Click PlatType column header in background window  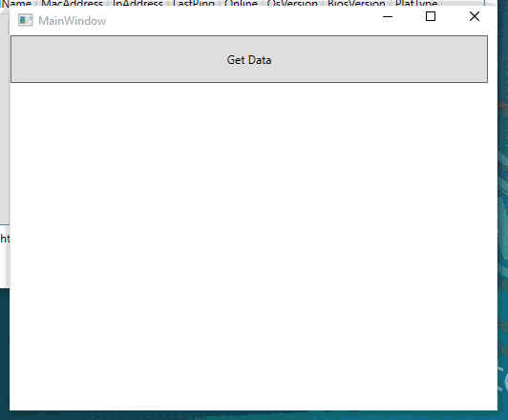[416, 3]
